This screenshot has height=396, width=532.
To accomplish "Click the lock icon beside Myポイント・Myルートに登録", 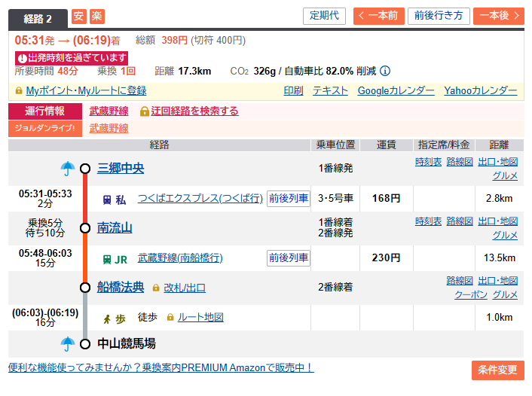I will point(19,90).
